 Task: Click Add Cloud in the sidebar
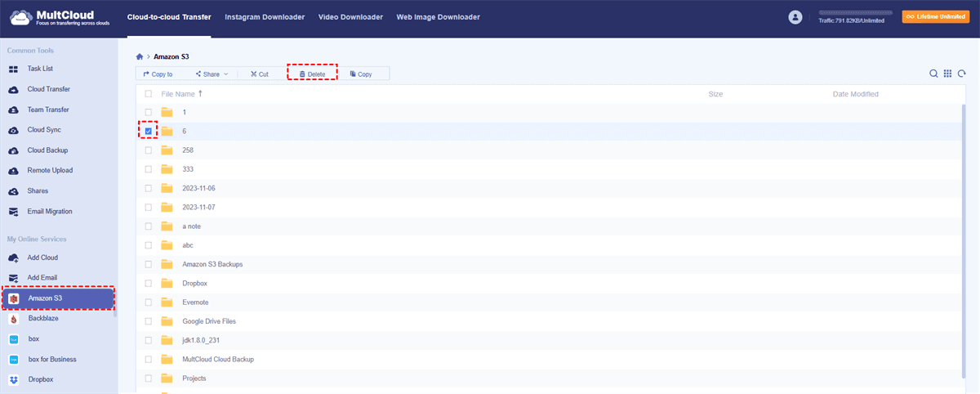(42, 257)
